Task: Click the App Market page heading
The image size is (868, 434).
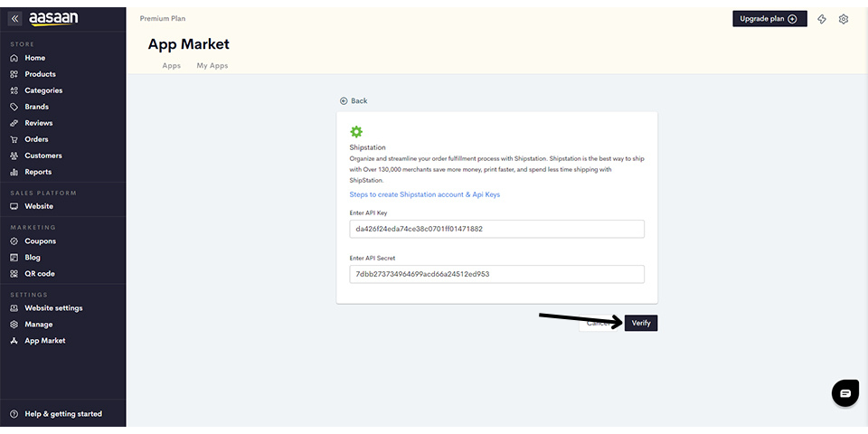Action: [189, 44]
